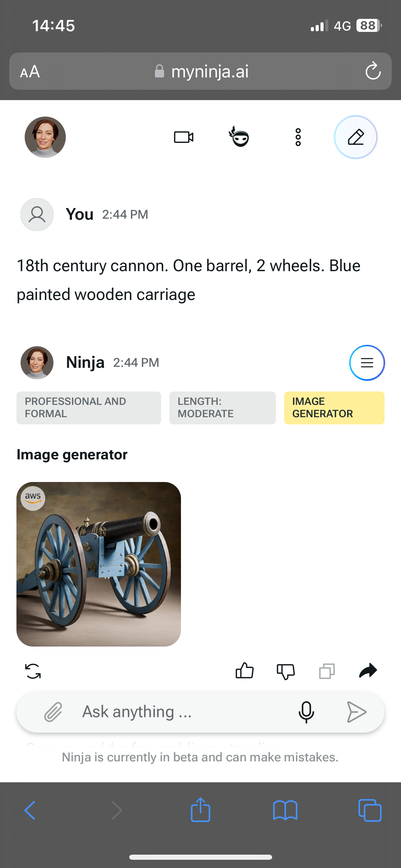Select the Image Generator chip

[334, 408]
